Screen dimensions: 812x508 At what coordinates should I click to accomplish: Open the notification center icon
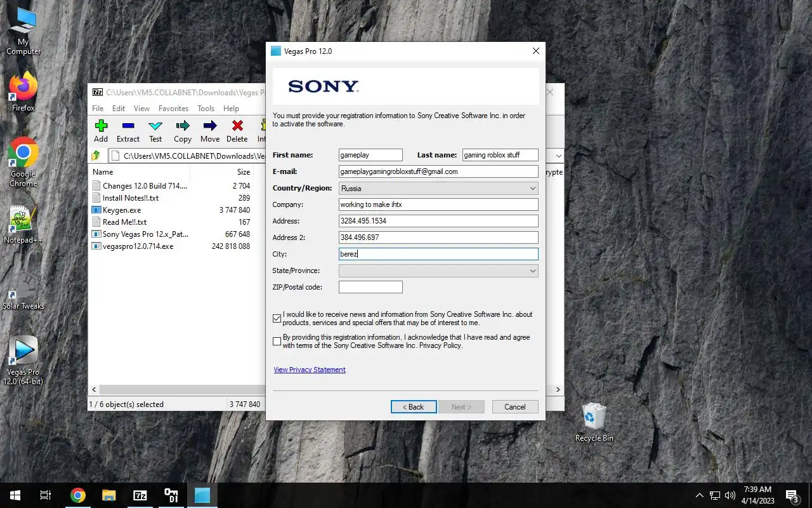[792, 495]
